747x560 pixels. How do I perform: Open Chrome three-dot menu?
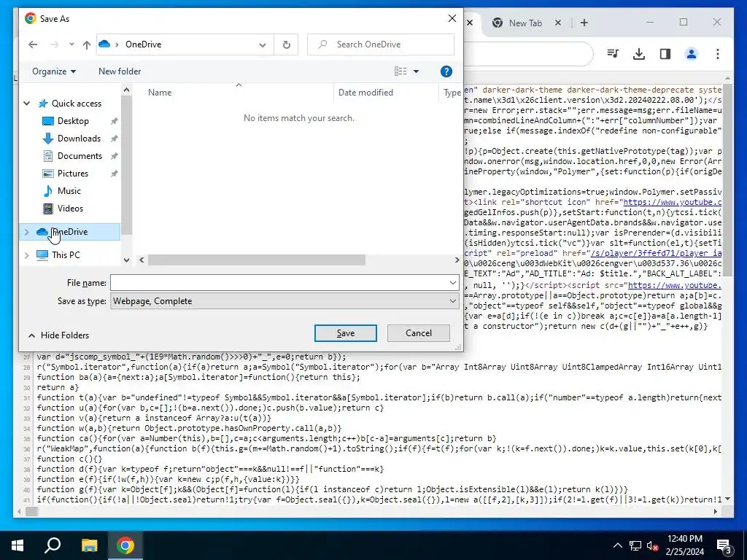click(x=718, y=54)
